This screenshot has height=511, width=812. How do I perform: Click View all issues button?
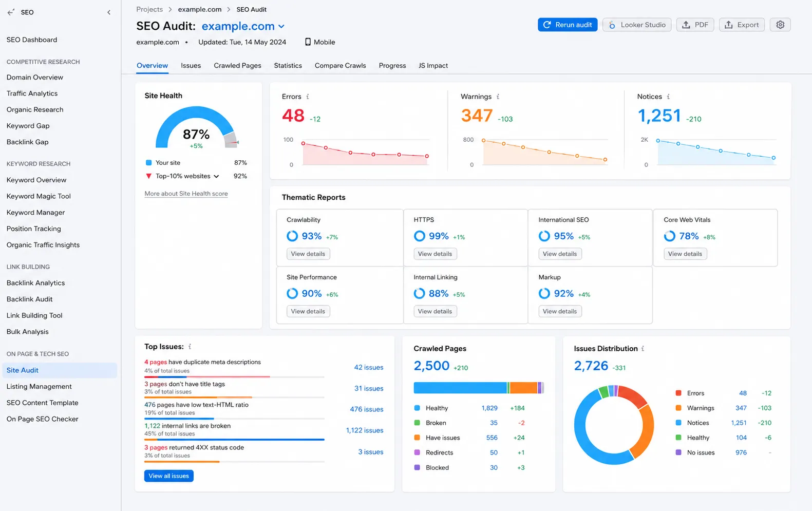tap(169, 476)
